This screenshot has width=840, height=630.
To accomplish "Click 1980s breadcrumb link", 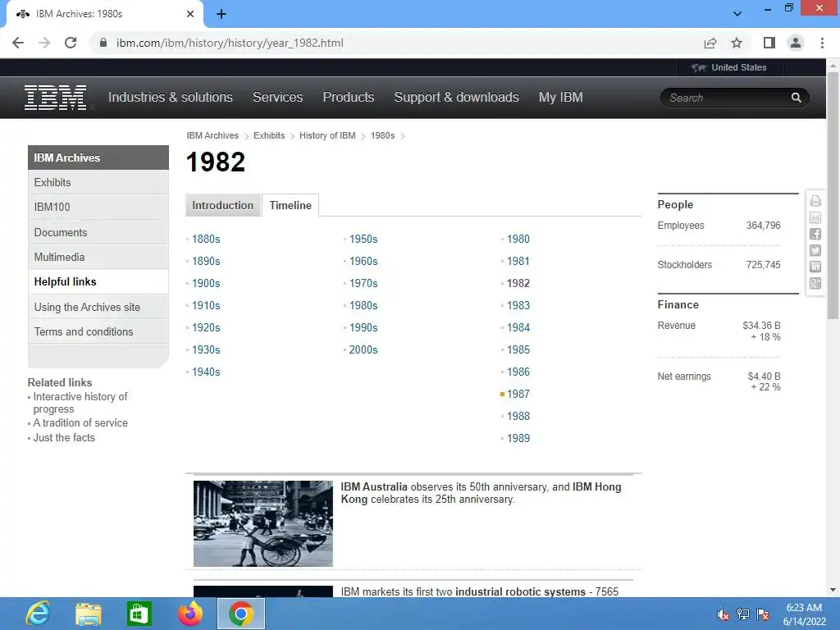I will (x=382, y=135).
